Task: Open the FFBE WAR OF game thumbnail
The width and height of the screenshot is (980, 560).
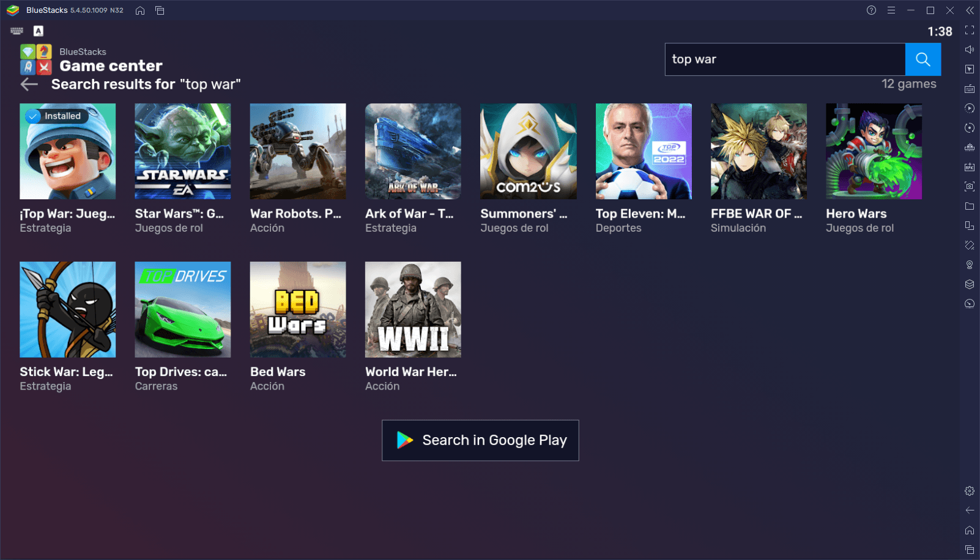Action: [759, 151]
